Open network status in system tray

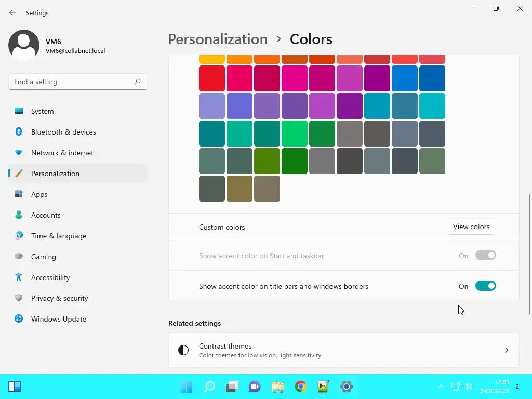pos(455,387)
